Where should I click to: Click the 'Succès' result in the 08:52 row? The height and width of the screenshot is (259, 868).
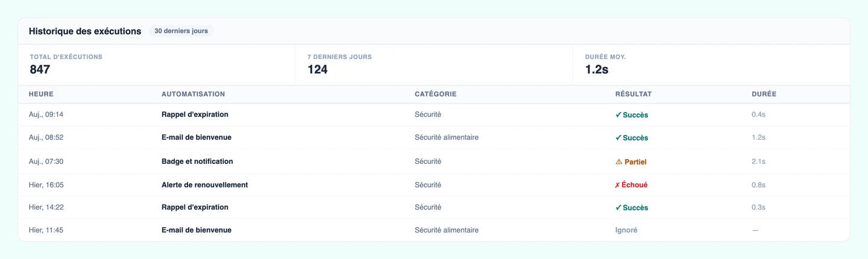632,138
